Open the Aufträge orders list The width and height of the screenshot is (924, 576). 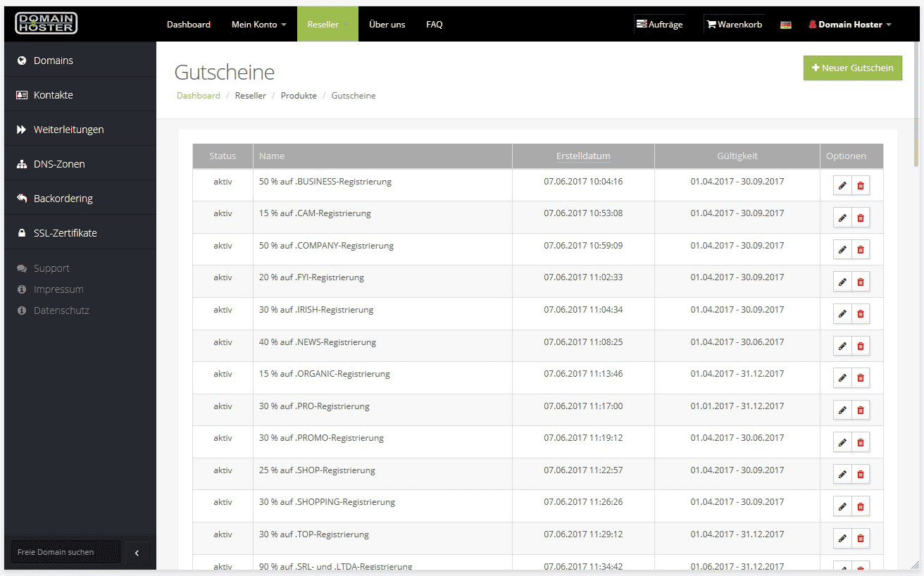point(660,24)
